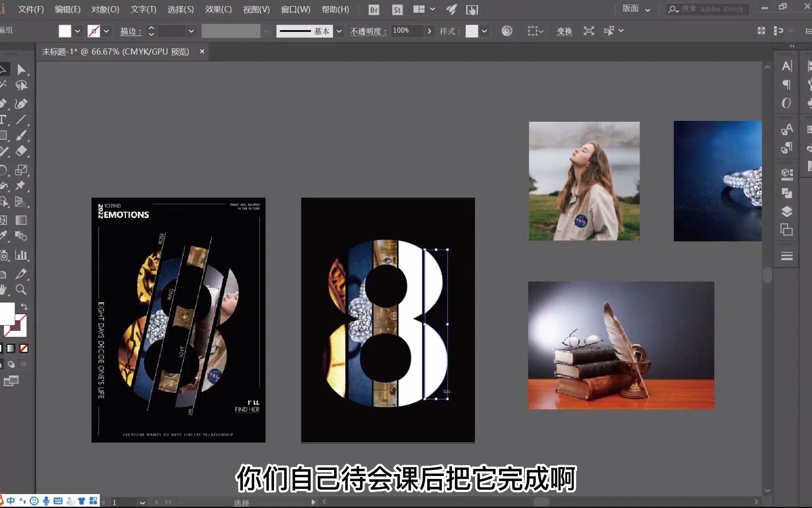
Task: Click 变换 to open Transform options
Action: click(x=564, y=31)
